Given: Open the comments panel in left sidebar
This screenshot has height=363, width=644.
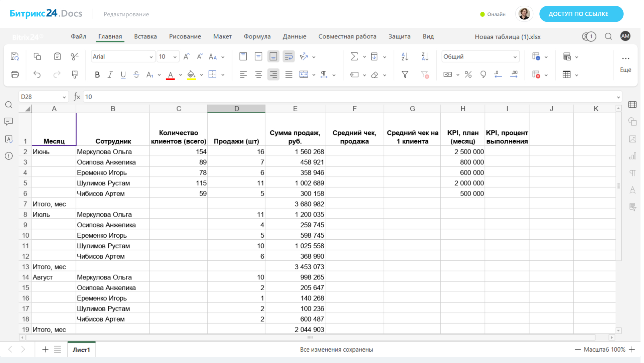Looking at the screenshot, I should pos(9,121).
